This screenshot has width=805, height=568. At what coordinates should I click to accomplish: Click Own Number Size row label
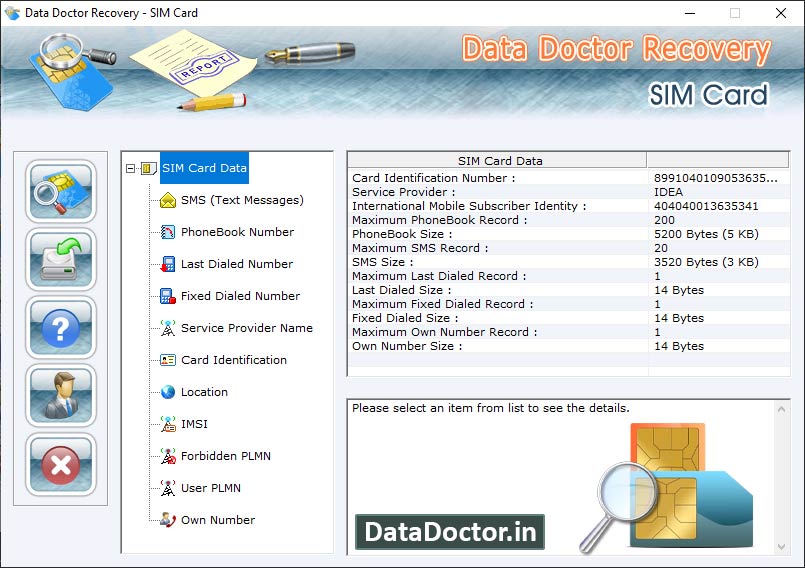[x=407, y=346]
